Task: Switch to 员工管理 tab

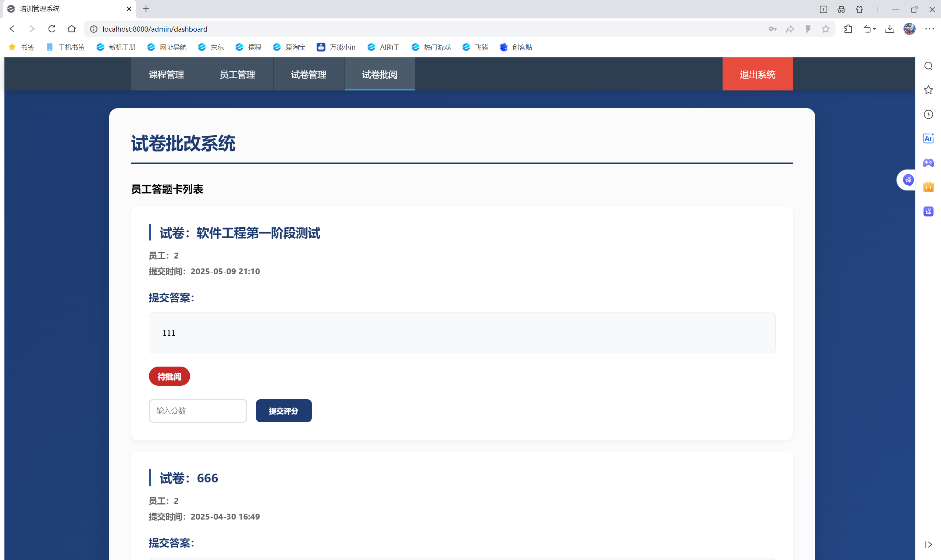Action: click(x=237, y=74)
